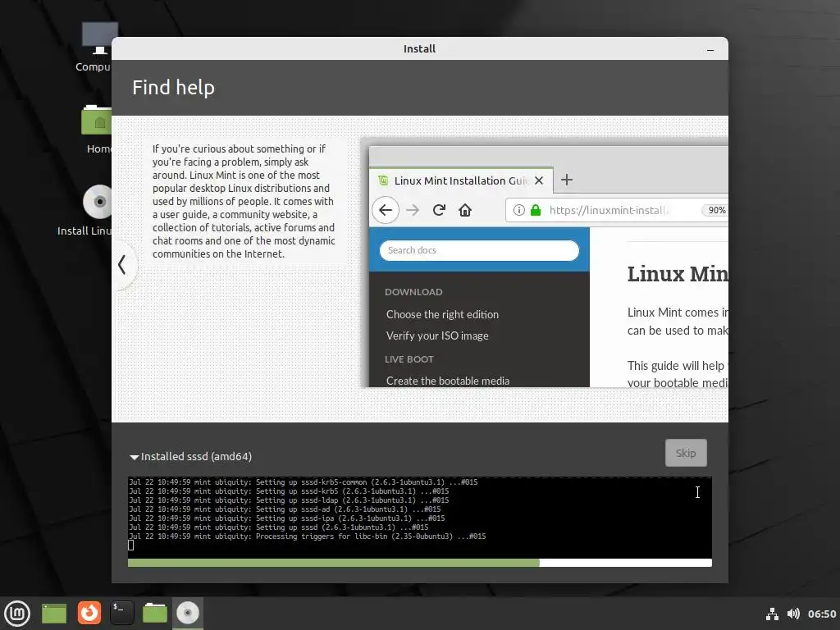Minimize the Install window
This screenshot has height=630, width=840.
pyautogui.click(x=710, y=49)
